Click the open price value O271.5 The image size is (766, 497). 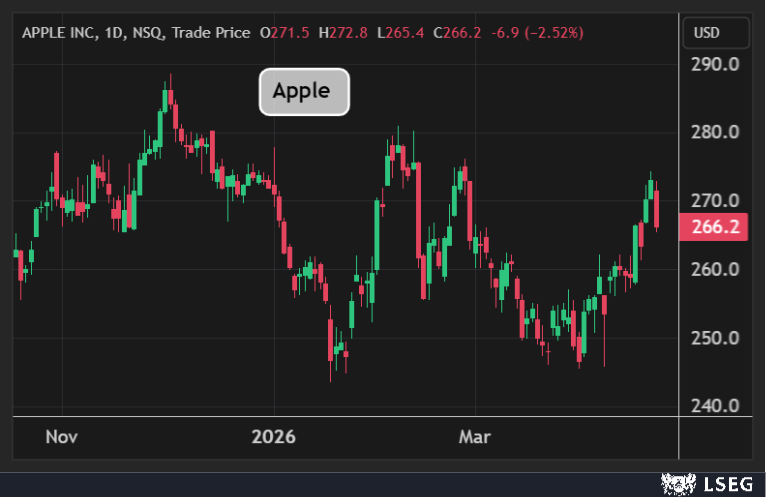click(284, 33)
